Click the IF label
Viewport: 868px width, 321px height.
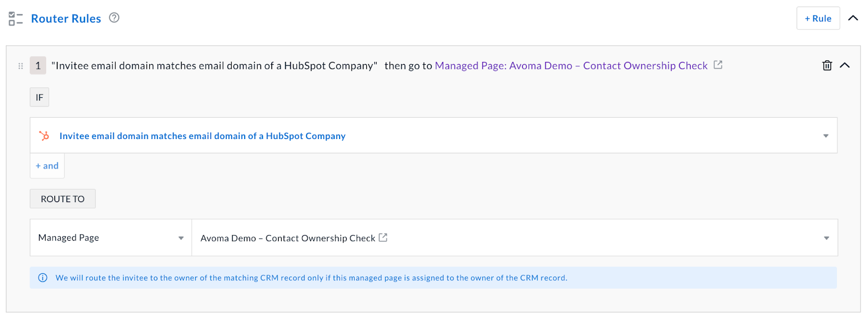pyautogui.click(x=40, y=97)
